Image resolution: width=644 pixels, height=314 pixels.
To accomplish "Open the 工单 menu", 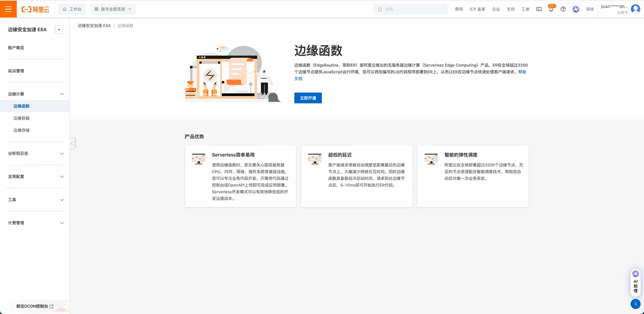I will tap(525, 9).
